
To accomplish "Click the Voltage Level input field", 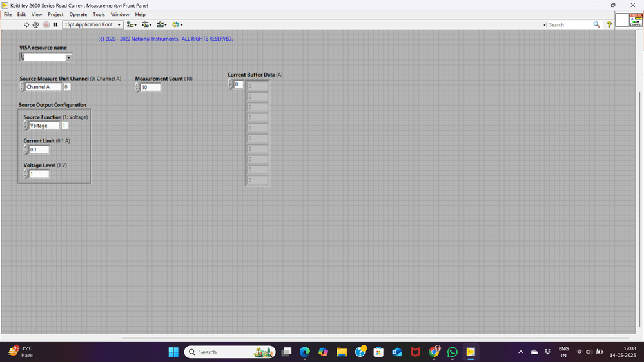I will 39,174.
